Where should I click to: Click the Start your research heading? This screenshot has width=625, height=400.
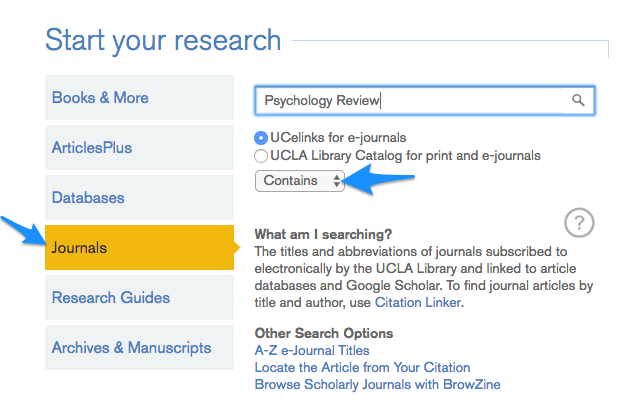tap(163, 41)
